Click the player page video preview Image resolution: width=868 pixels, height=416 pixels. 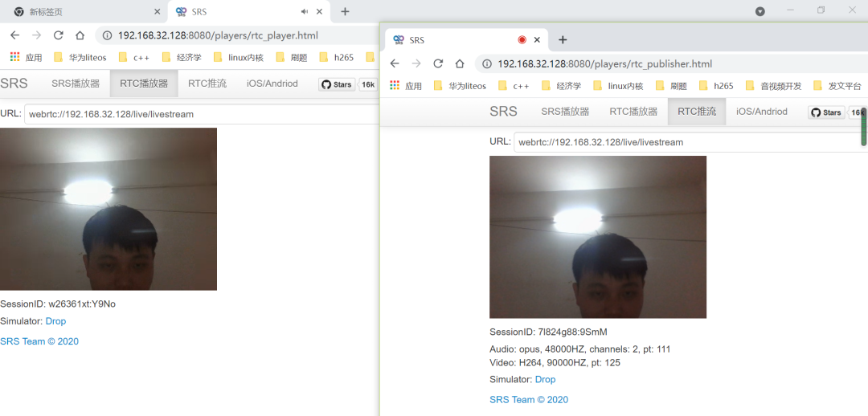pyautogui.click(x=108, y=209)
